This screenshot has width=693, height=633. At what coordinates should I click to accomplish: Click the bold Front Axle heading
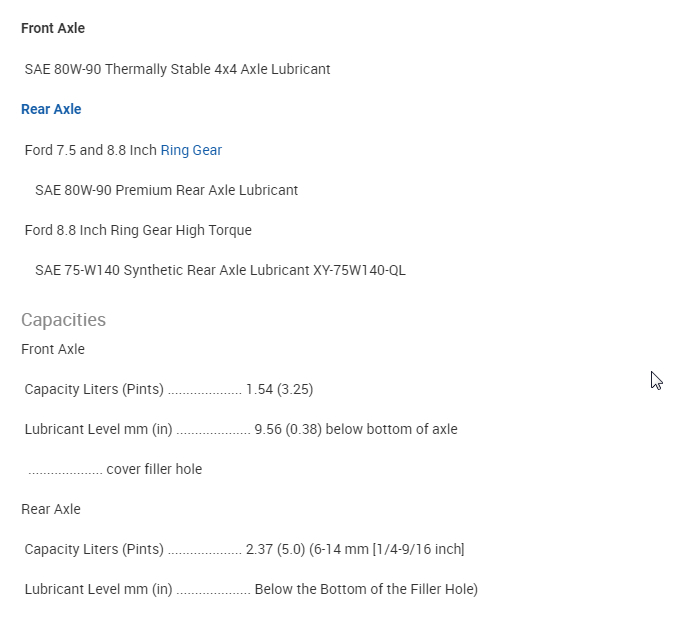point(53,28)
